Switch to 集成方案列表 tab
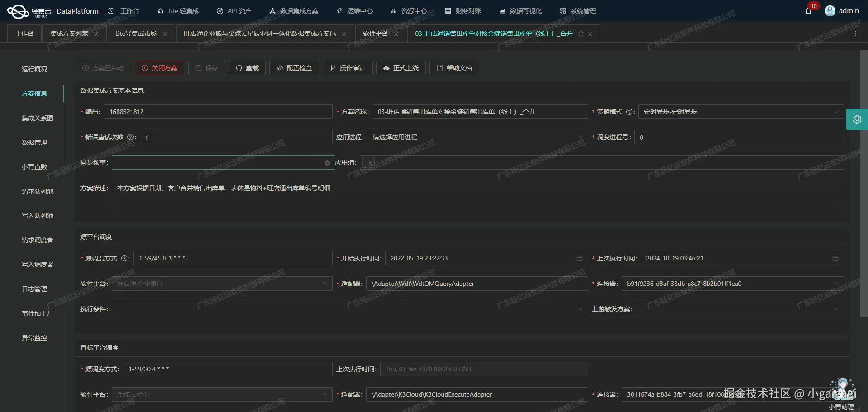 point(69,34)
